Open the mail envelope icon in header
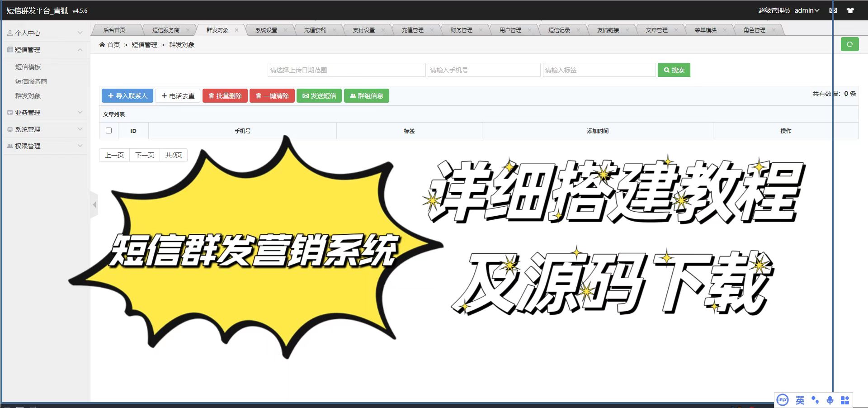The height and width of the screenshot is (408, 868). coord(833,10)
